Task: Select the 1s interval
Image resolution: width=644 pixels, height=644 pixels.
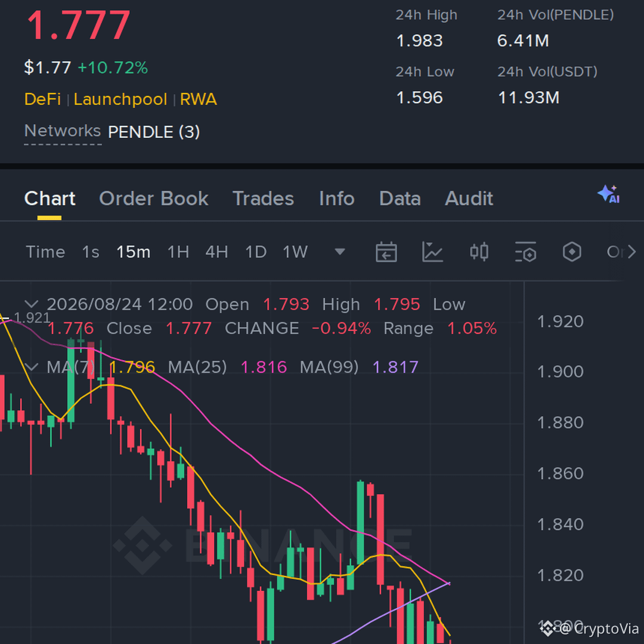Action: click(91, 252)
